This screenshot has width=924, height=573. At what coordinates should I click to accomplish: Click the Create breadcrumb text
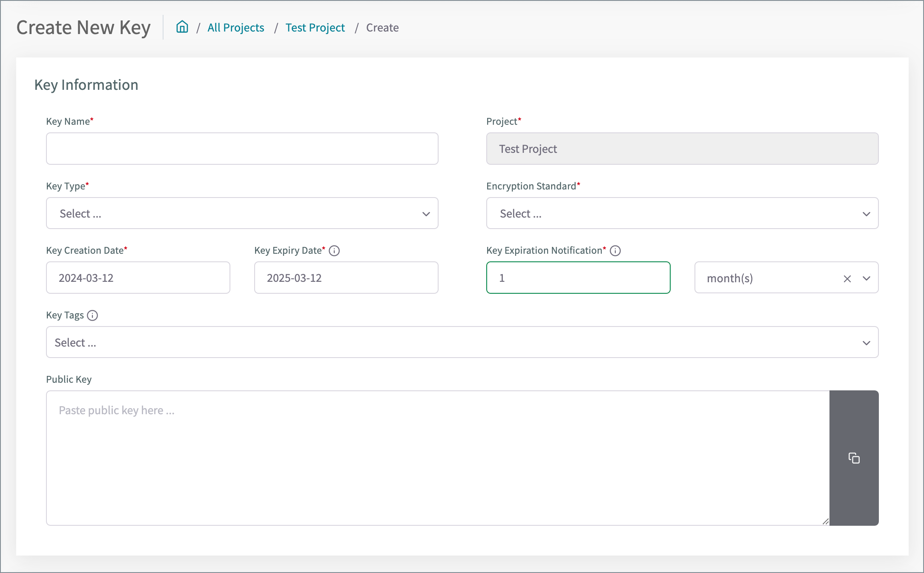(x=382, y=28)
